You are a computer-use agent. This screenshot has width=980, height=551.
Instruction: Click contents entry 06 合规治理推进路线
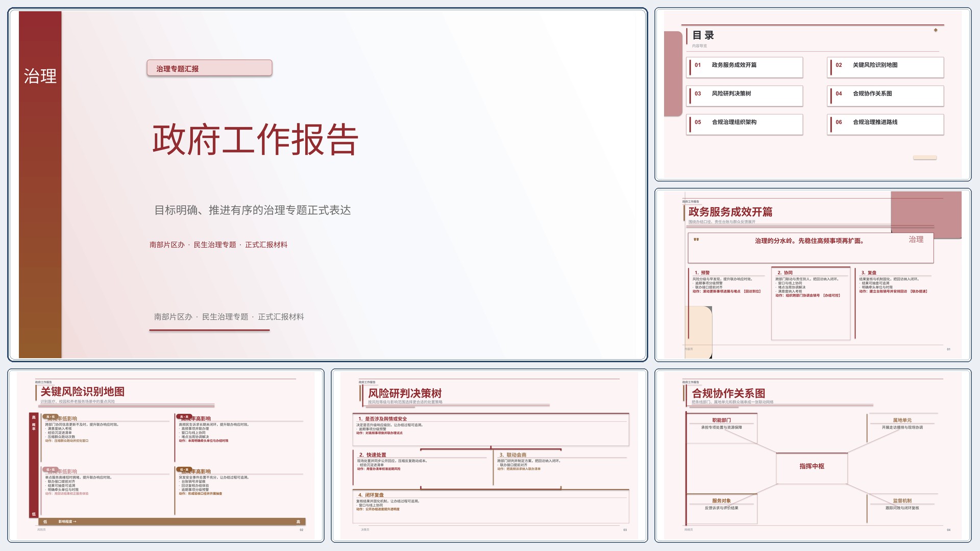point(886,124)
